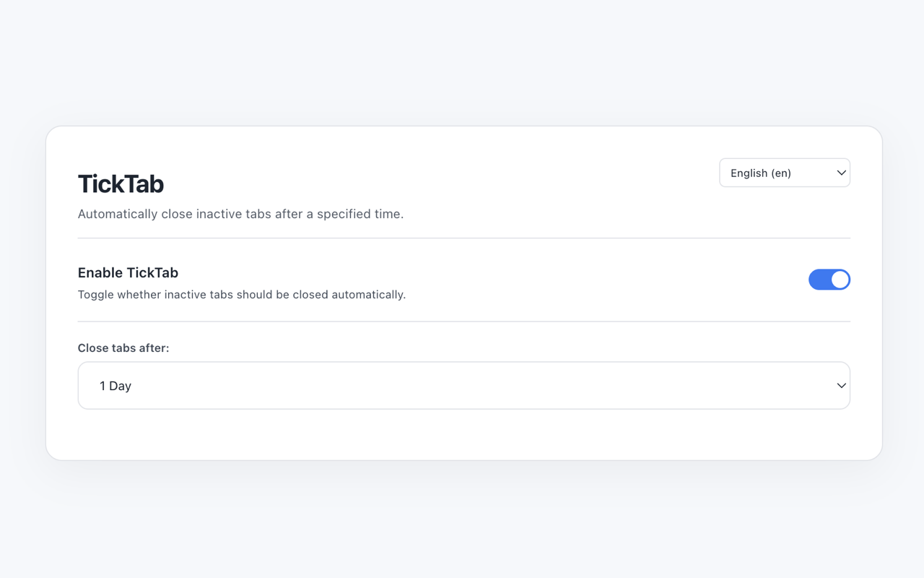The image size is (924, 578).
Task: Click the TickTab heading title
Action: coord(121,184)
